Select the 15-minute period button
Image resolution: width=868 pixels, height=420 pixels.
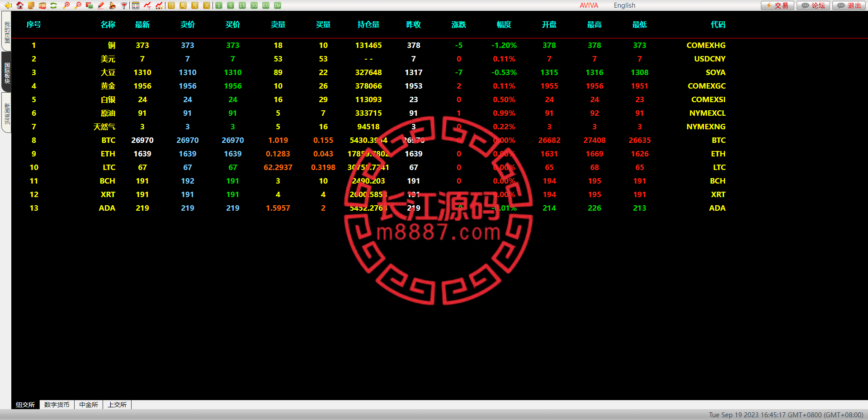click(242, 5)
